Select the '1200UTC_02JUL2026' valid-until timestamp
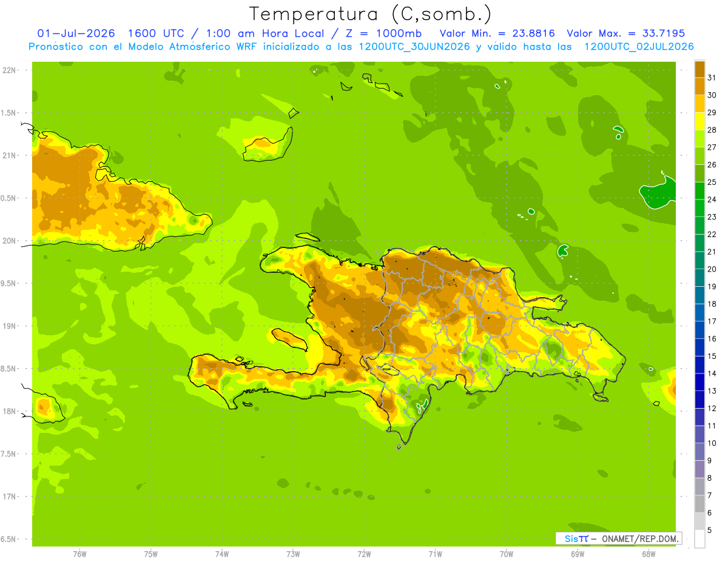Screen dimensions: 728x562 coord(639,47)
